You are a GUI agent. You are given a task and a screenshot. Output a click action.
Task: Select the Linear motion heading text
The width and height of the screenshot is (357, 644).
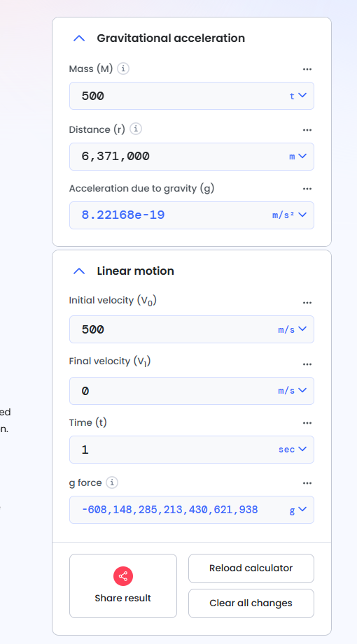tap(135, 271)
